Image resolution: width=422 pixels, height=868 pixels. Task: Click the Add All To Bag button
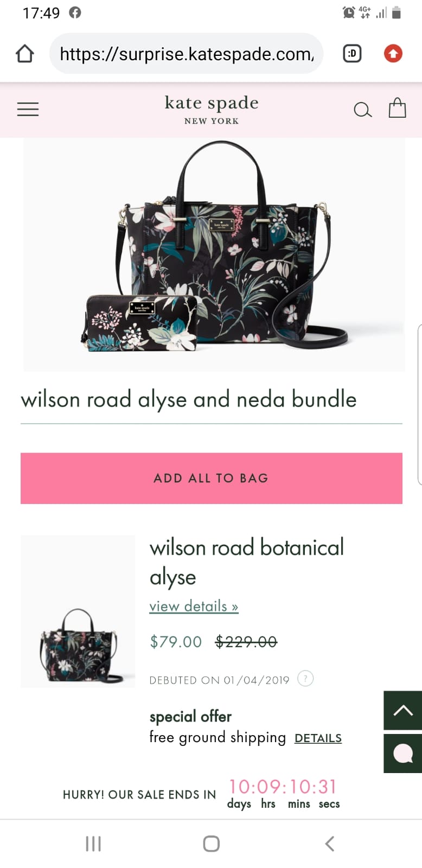(x=212, y=478)
